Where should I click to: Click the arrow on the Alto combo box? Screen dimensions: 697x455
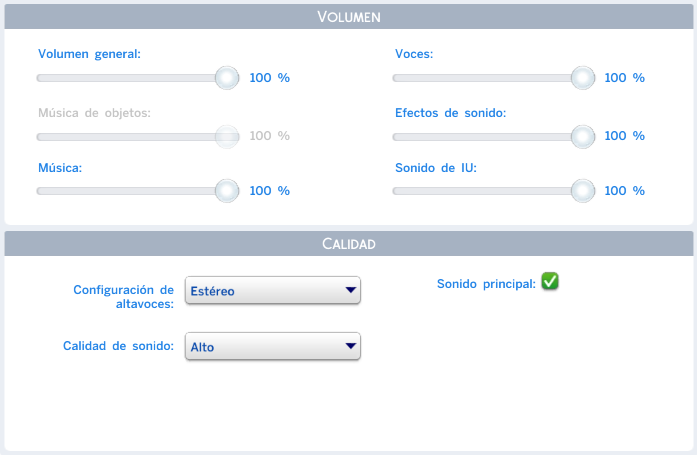[350, 347]
